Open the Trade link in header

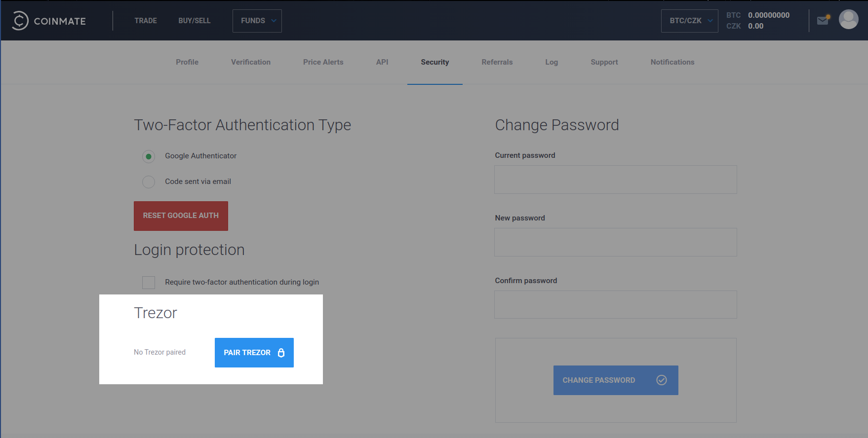(x=146, y=21)
